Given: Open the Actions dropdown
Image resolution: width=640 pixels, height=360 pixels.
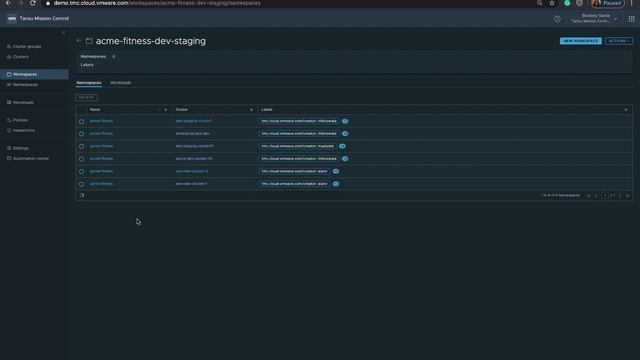Looking at the screenshot, I should coord(619,41).
